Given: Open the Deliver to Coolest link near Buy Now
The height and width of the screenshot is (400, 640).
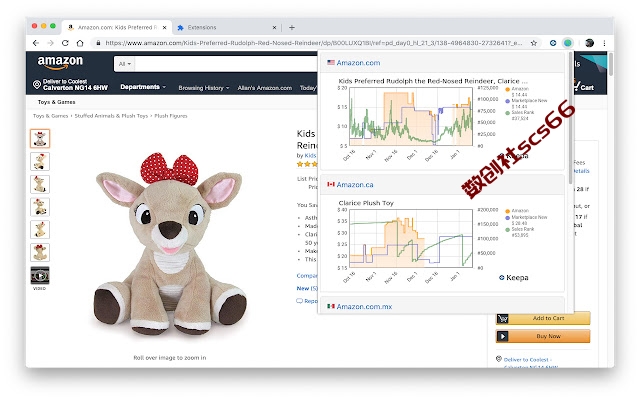Looking at the screenshot, I should (527, 360).
